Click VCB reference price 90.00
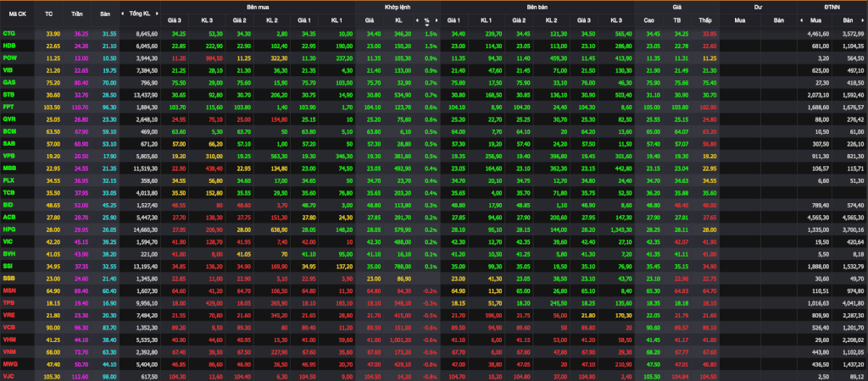 click(53, 326)
